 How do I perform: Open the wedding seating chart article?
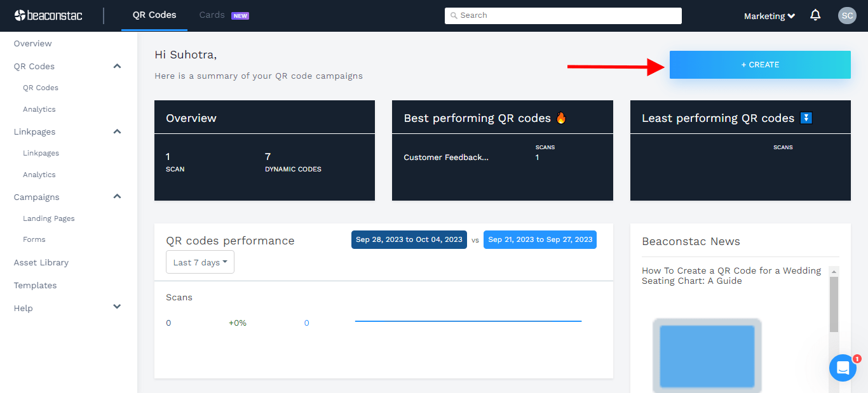[x=731, y=276]
